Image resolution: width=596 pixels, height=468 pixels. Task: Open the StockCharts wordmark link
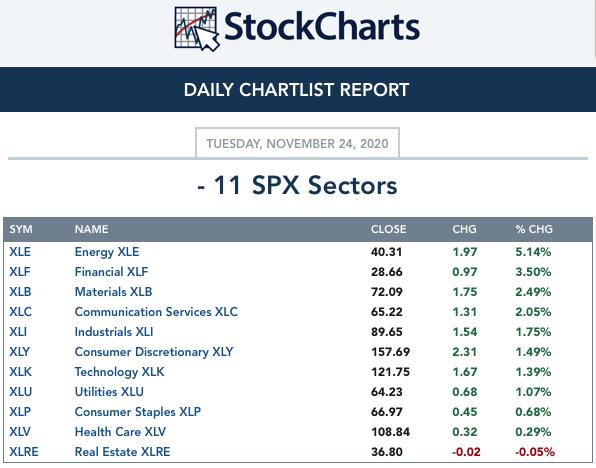click(x=322, y=26)
